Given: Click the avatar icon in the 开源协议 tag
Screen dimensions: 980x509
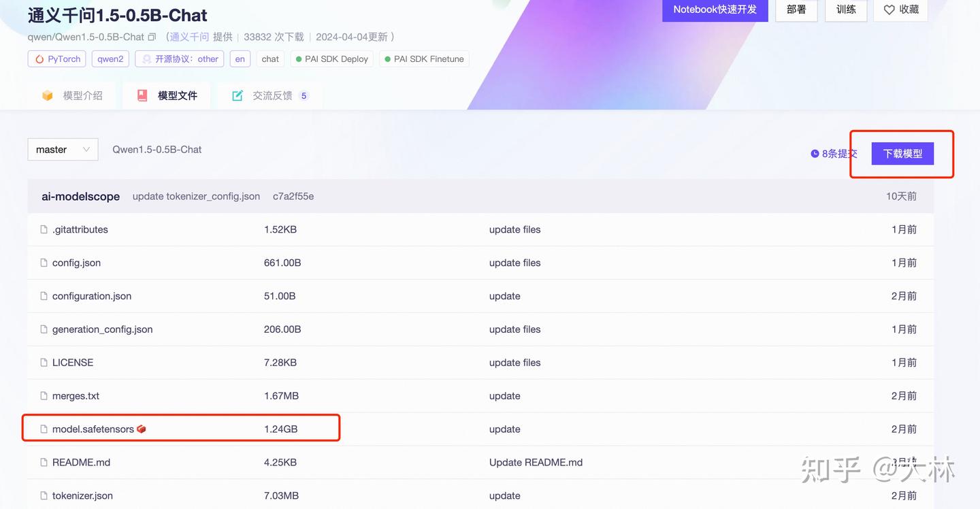Looking at the screenshot, I should pyautogui.click(x=146, y=59).
